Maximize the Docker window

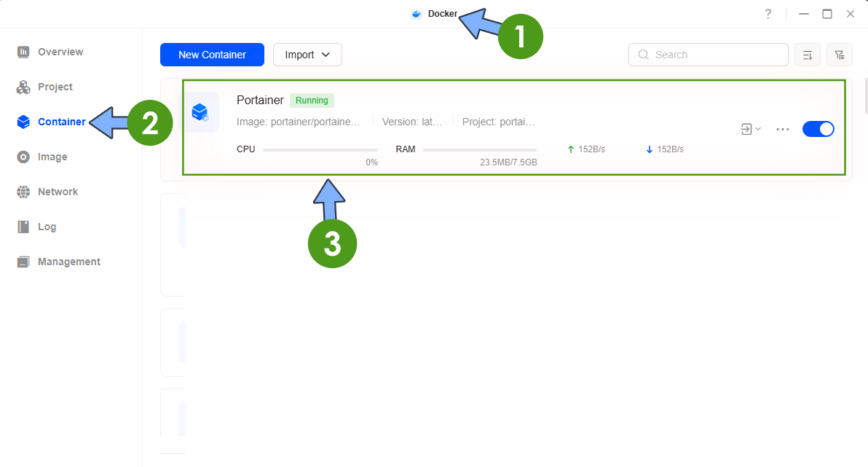click(827, 14)
